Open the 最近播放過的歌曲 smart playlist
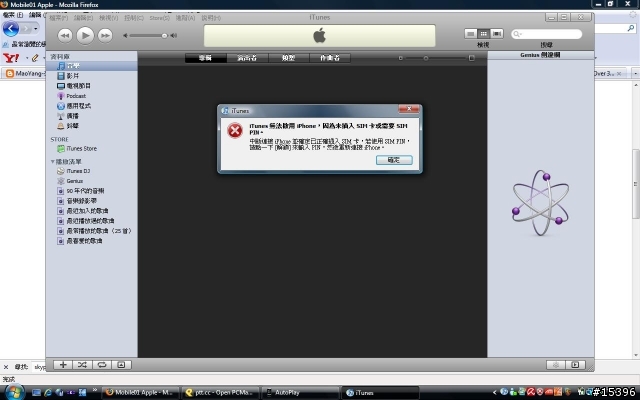 click(91, 221)
